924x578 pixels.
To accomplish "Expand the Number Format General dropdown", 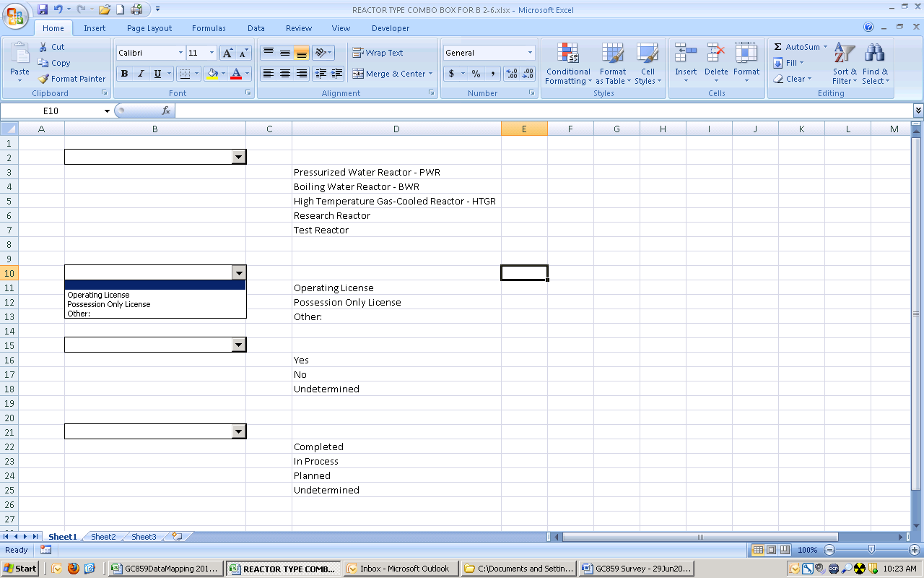I will click(530, 53).
